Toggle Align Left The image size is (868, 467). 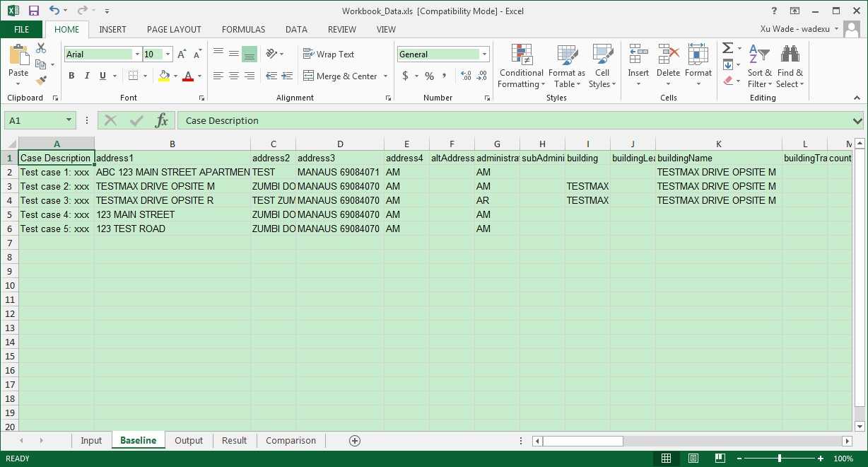(x=218, y=76)
